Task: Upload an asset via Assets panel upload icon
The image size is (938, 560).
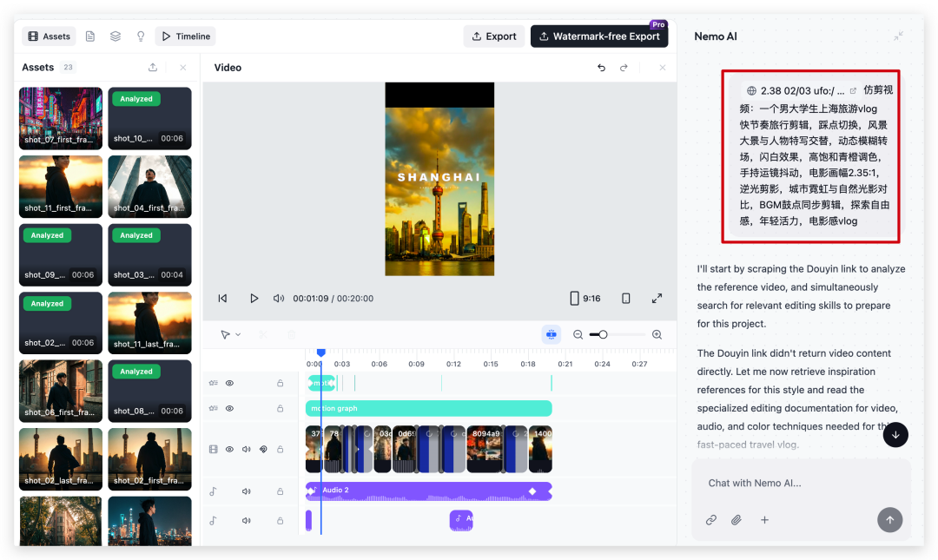Action: click(153, 68)
